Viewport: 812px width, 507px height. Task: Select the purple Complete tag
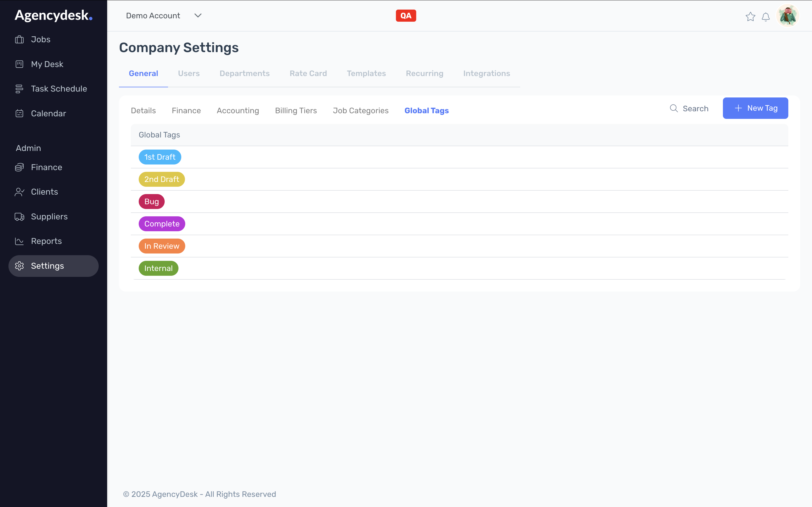(x=162, y=224)
